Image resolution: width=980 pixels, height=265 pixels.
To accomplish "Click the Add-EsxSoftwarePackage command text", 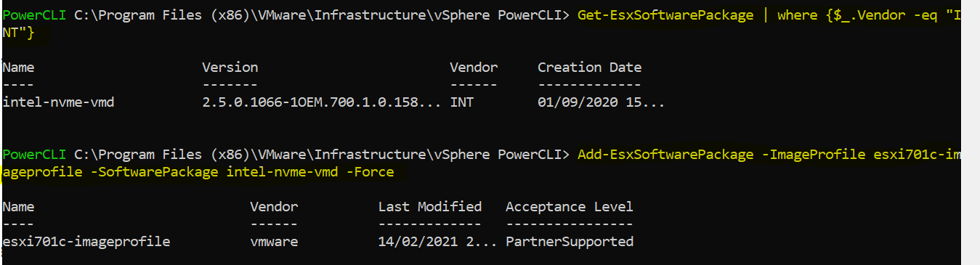I will point(665,155).
